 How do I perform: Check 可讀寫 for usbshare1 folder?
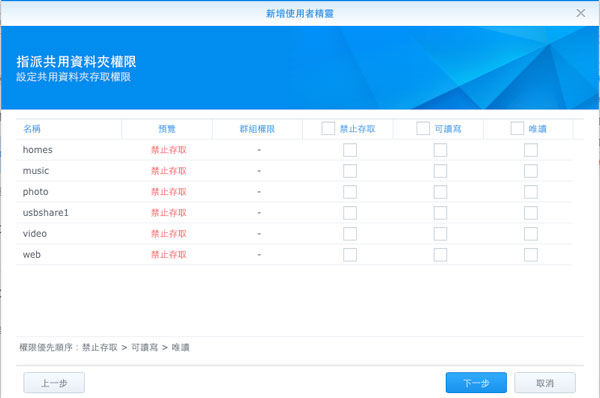click(x=440, y=213)
